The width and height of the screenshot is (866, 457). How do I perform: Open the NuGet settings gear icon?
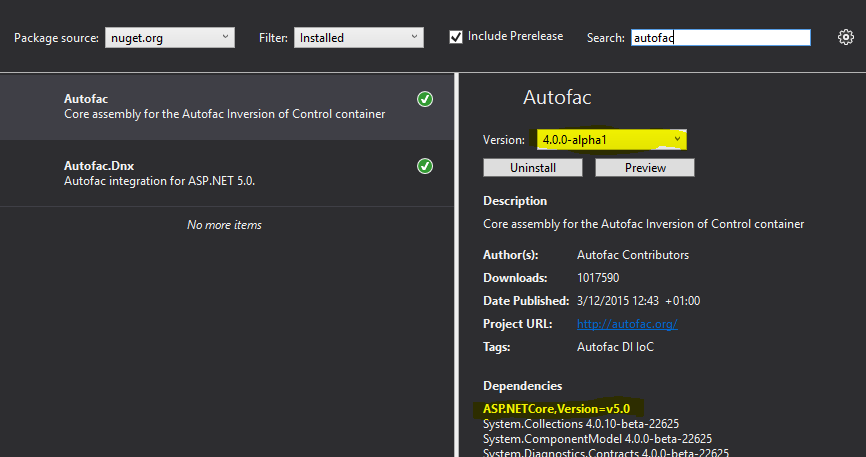point(846,37)
